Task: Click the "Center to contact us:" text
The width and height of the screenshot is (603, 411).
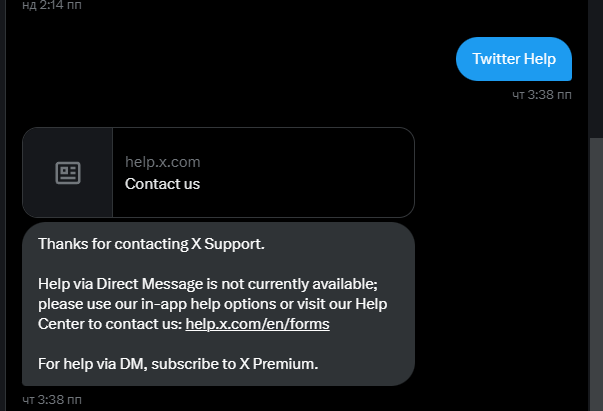Action: [110, 324]
